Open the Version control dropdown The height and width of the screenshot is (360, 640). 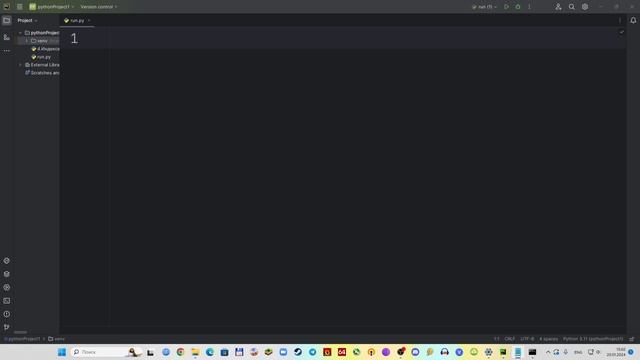[x=99, y=7]
